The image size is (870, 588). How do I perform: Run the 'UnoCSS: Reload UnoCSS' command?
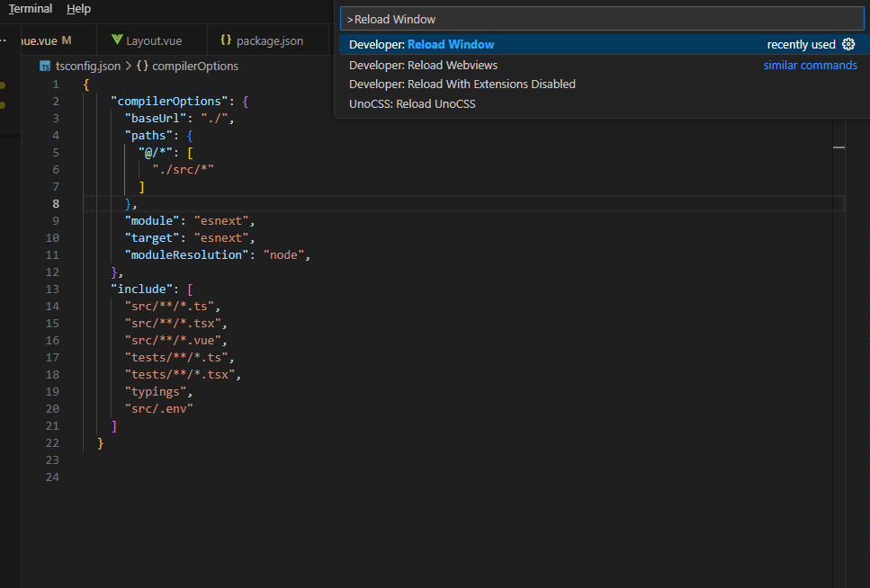pyautogui.click(x=412, y=103)
